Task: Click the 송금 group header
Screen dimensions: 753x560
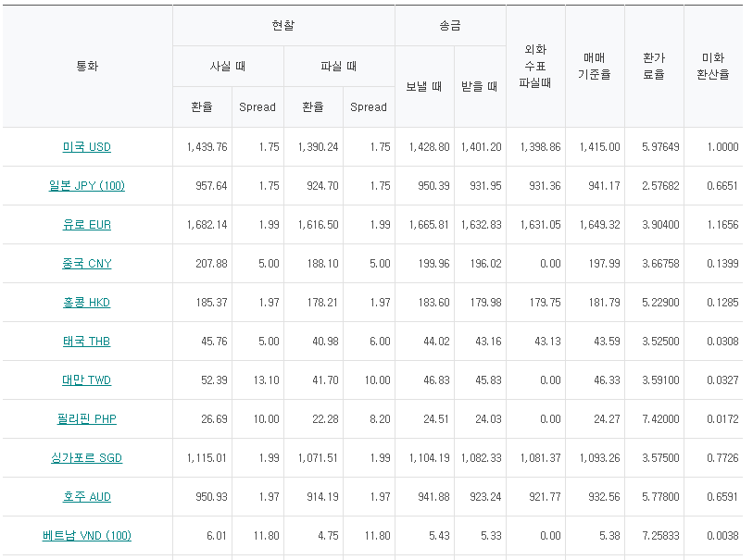Action: click(x=450, y=26)
